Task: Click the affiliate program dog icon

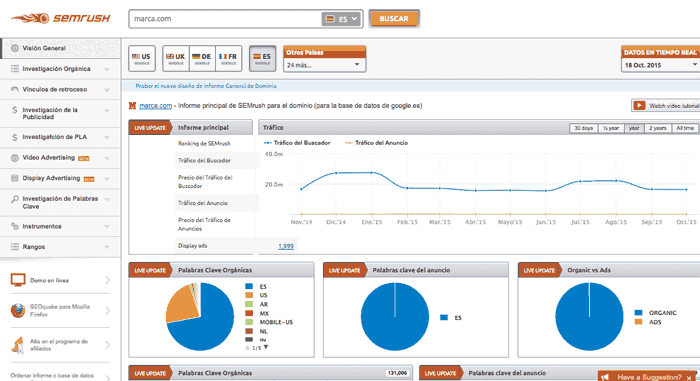Action: click(x=18, y=344)
